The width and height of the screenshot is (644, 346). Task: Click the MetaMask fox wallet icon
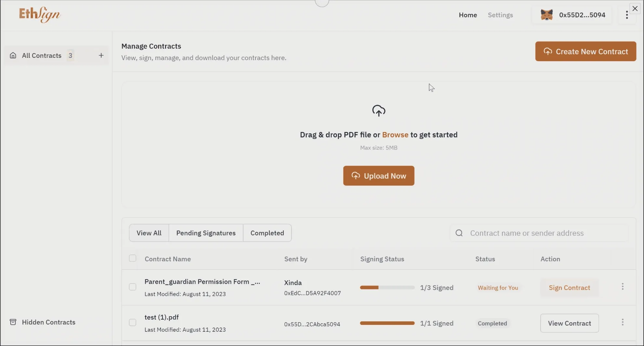coord(547,15)
